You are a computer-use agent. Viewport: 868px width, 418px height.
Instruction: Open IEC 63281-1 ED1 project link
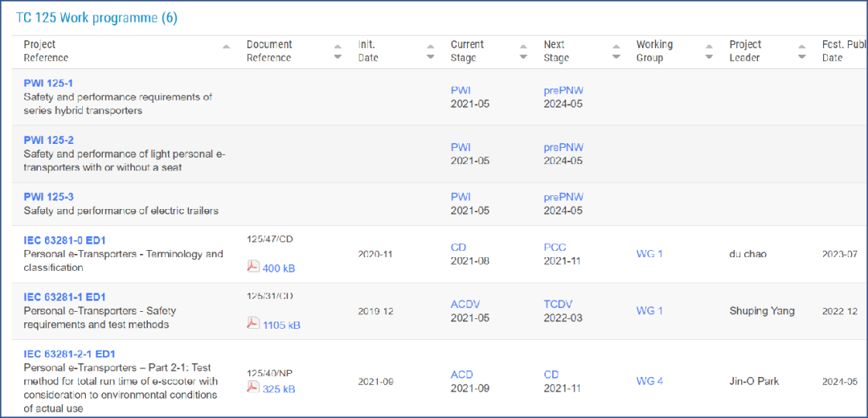pyautogui.click(x=64, y=297)
